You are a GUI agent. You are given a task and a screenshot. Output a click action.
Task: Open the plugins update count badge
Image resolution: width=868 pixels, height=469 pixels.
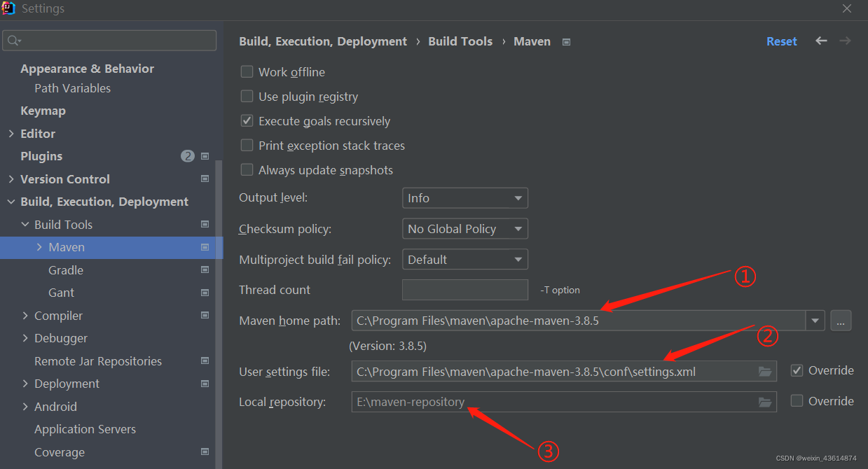188,156
